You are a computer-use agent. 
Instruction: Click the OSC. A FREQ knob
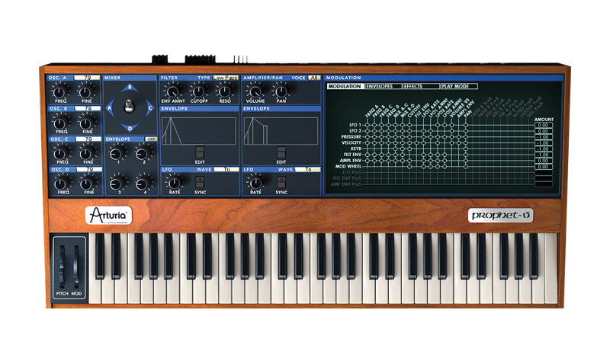(x=59, y=92)
